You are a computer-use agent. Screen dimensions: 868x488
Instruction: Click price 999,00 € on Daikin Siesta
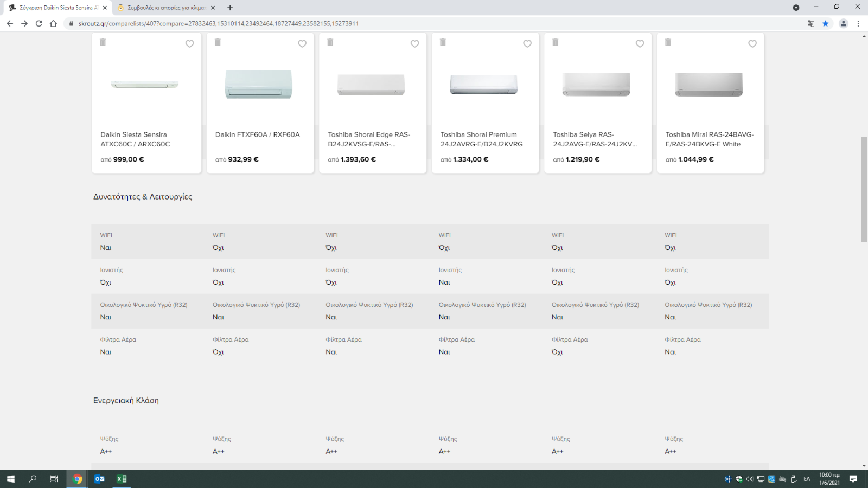129,159
